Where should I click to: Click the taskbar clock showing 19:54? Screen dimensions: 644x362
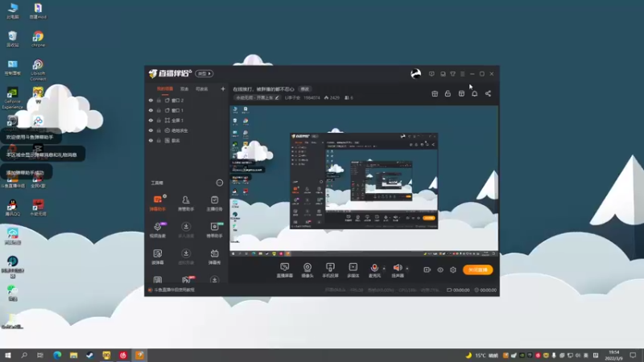[x=613, y=356]
